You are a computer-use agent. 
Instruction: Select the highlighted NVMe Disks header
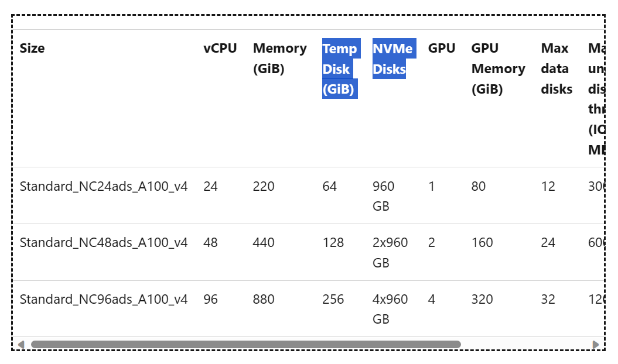(x=392, y=59)
